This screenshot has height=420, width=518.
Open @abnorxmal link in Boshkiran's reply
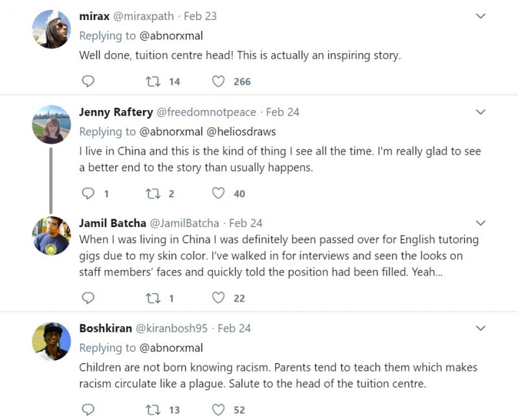[x=171, y=348]
